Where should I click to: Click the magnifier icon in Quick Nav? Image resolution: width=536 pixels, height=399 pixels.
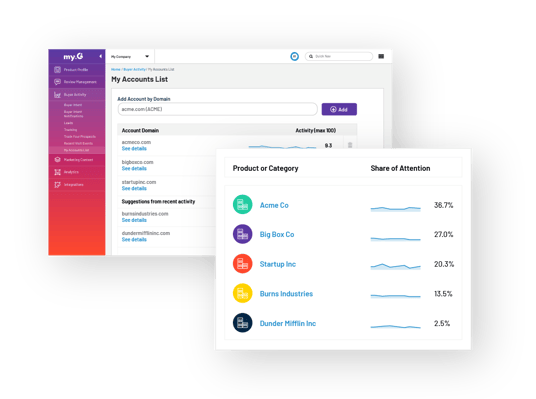coord(311,56)
